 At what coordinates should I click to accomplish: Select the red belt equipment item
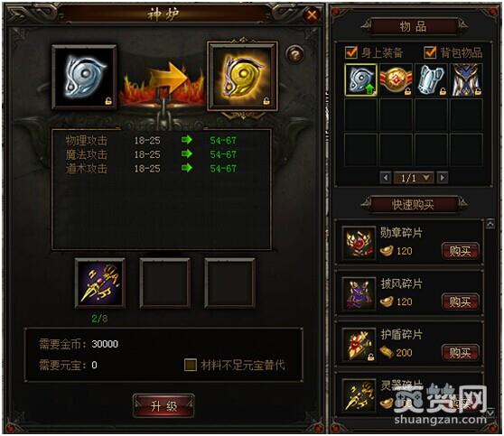tap(396, 79)
